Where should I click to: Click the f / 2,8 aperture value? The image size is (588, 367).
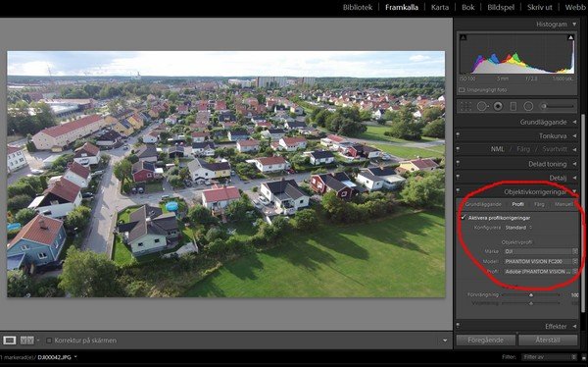point(532,79)
